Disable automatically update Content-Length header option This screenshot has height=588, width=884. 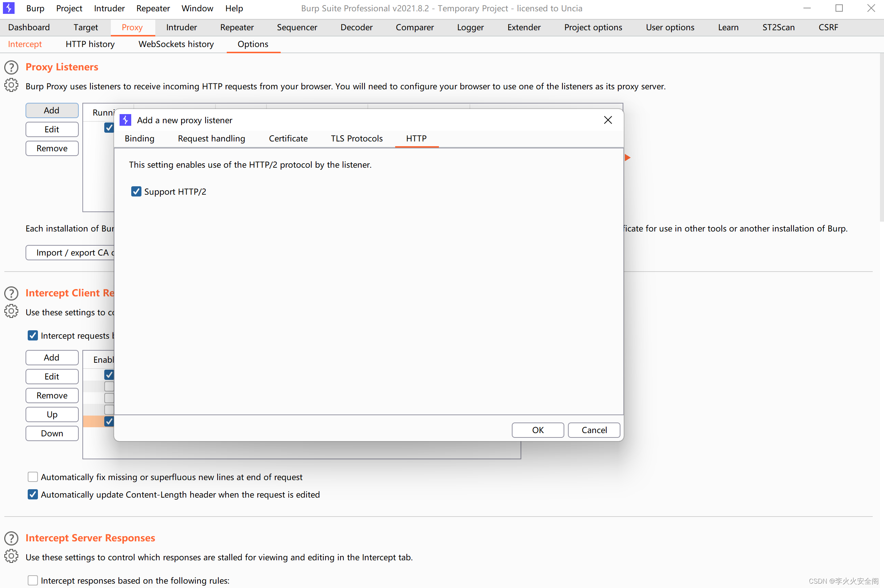pos(32,494)
